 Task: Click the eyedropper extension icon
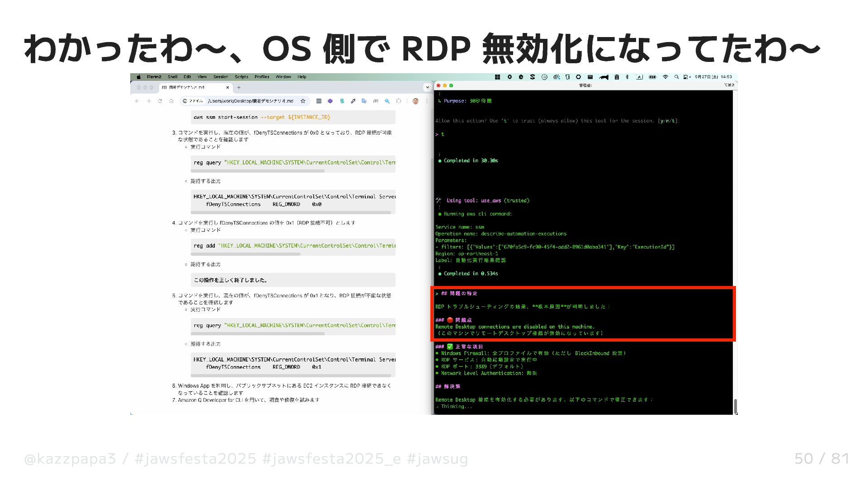tap(353, 101)
